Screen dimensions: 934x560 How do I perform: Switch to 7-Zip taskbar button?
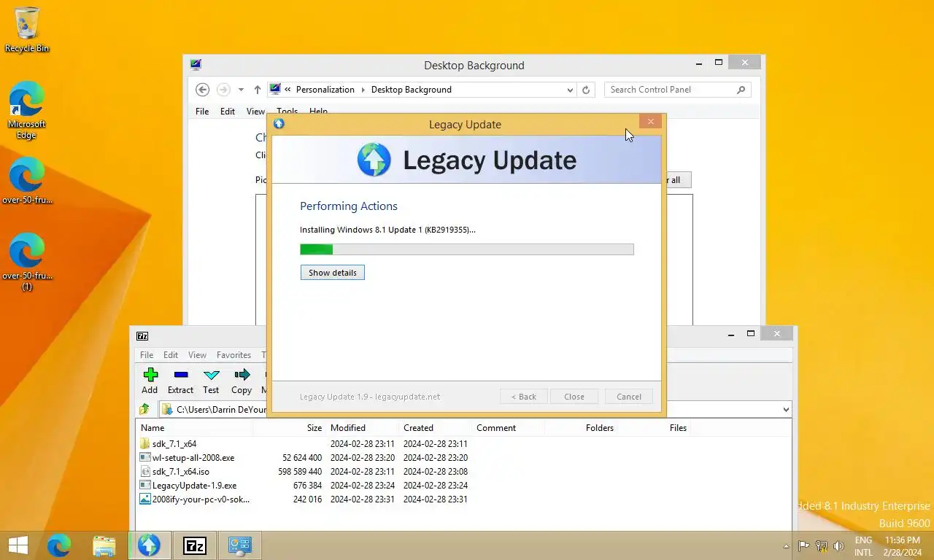point(195,545)
